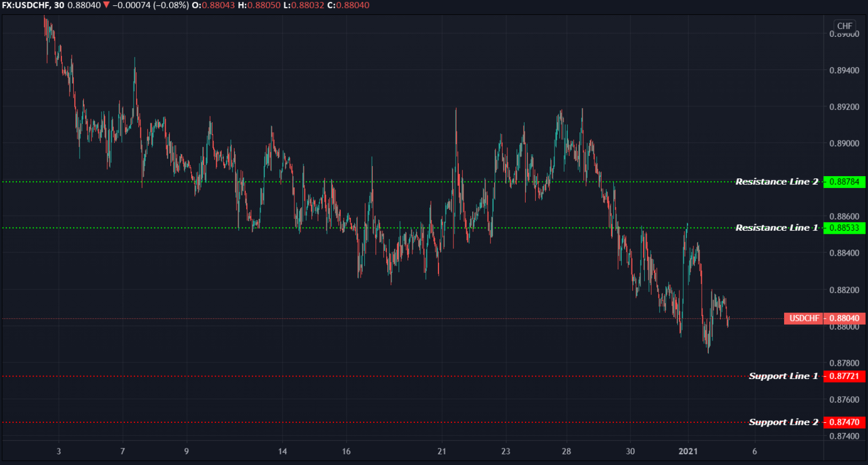Click the 23 date axis label
The width and height of the screenshot is (868, 465).
pos(505,452)
